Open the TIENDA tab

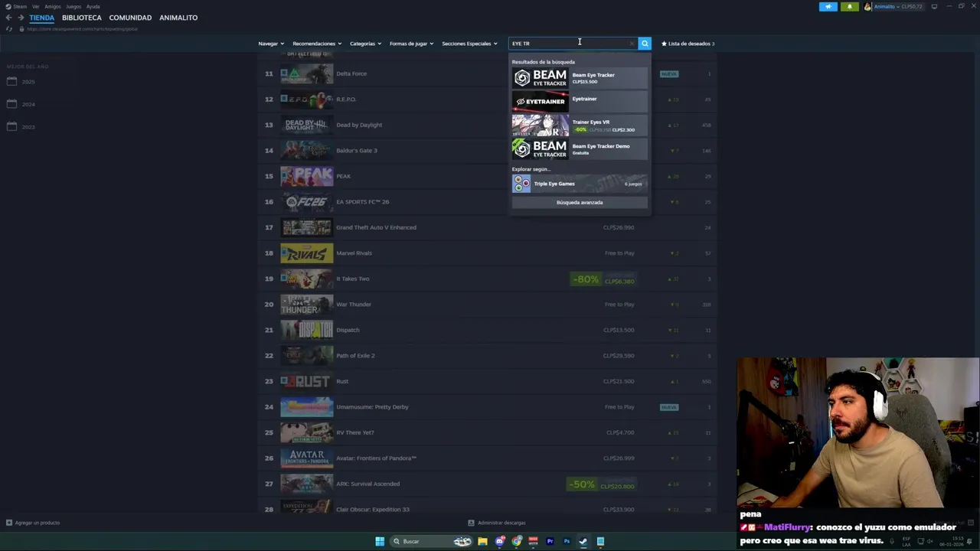[x=42, y=18]
